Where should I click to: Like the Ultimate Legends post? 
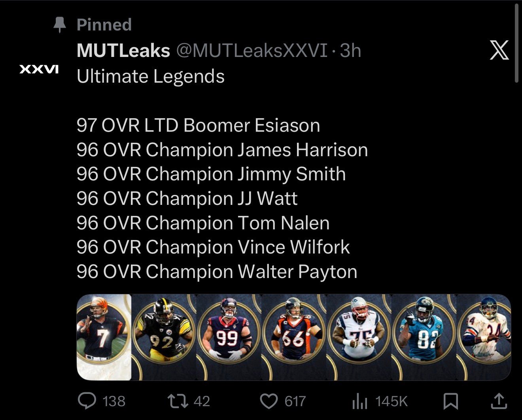pyautogui.click(x=269, y=401)
